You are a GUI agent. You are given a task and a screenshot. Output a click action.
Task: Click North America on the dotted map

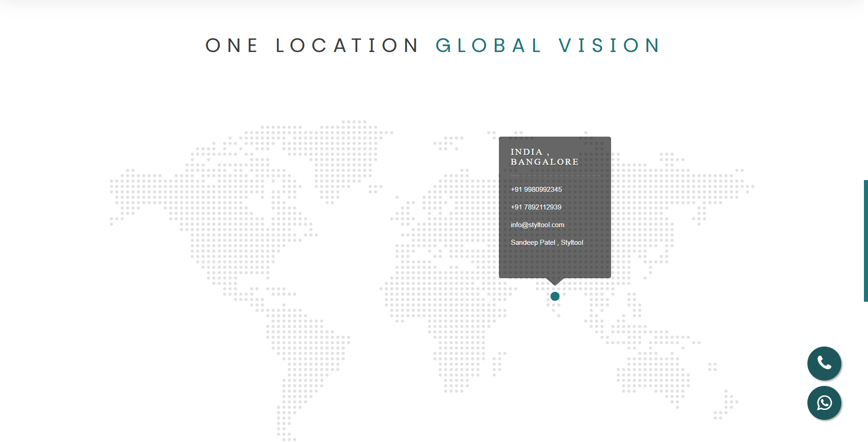[x=226, y=217]
